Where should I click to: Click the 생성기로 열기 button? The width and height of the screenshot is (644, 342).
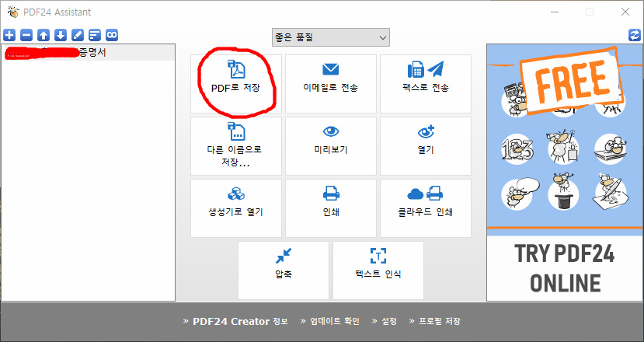coord(236,208)
